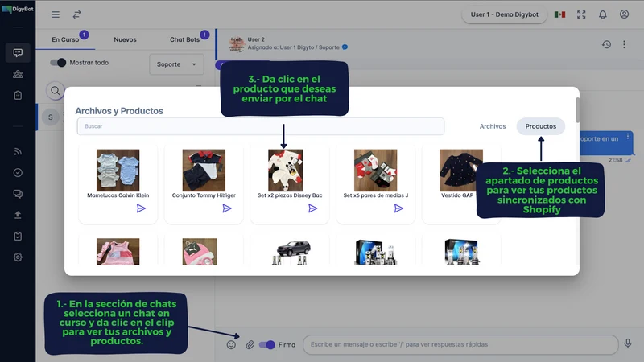The height and width of the screenshot is (362, 644).
Task: Open the hamburger menu in top bar
Action: 55,14
